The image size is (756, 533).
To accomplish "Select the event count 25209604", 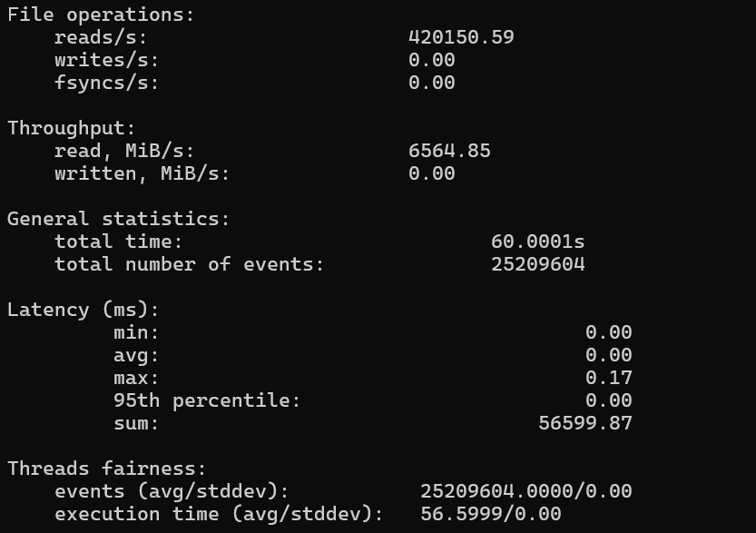I will coord(537,264).
